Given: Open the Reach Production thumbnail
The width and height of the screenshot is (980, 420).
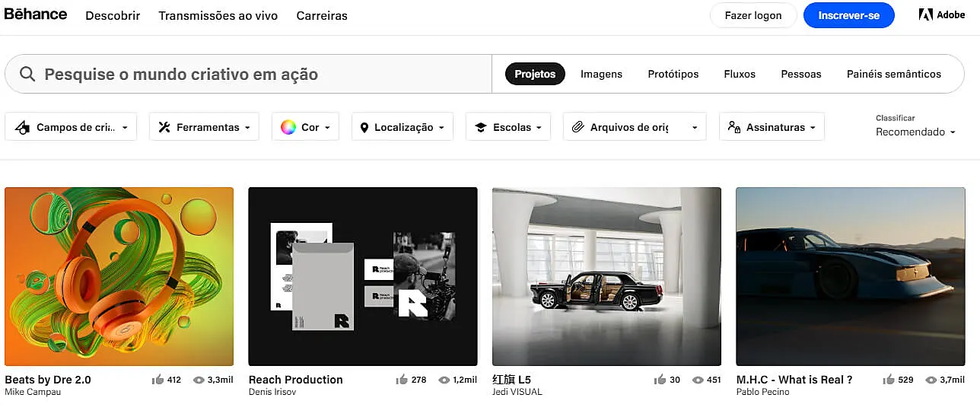Looking at the screenshot, I should pyautogui.click(x=363, y=276).
